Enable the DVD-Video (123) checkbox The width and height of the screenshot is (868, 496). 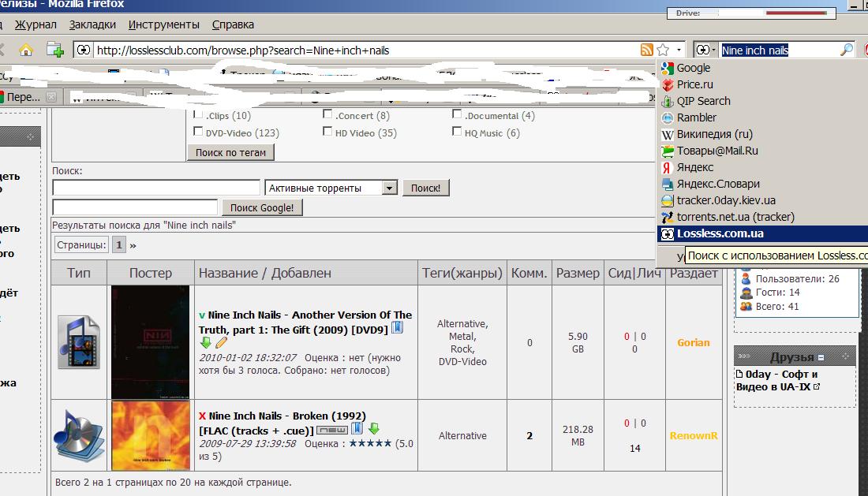[x=197, y=131]
